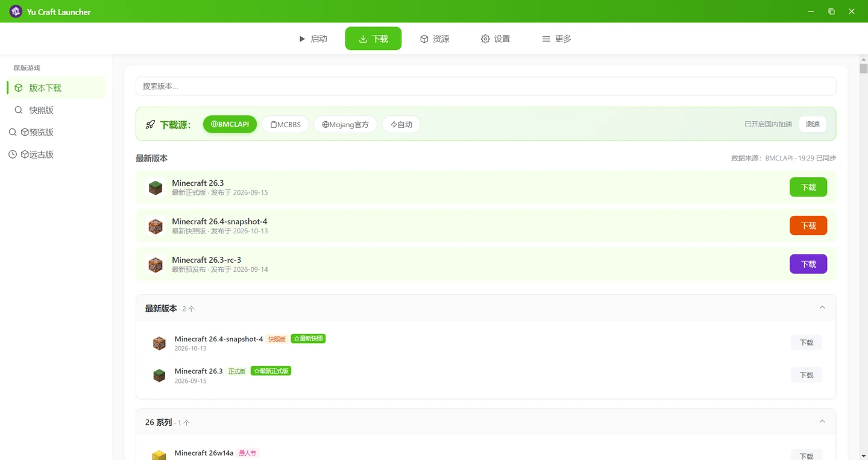
Task: Switch to the 下载 tab
Action: coord(373,39)
